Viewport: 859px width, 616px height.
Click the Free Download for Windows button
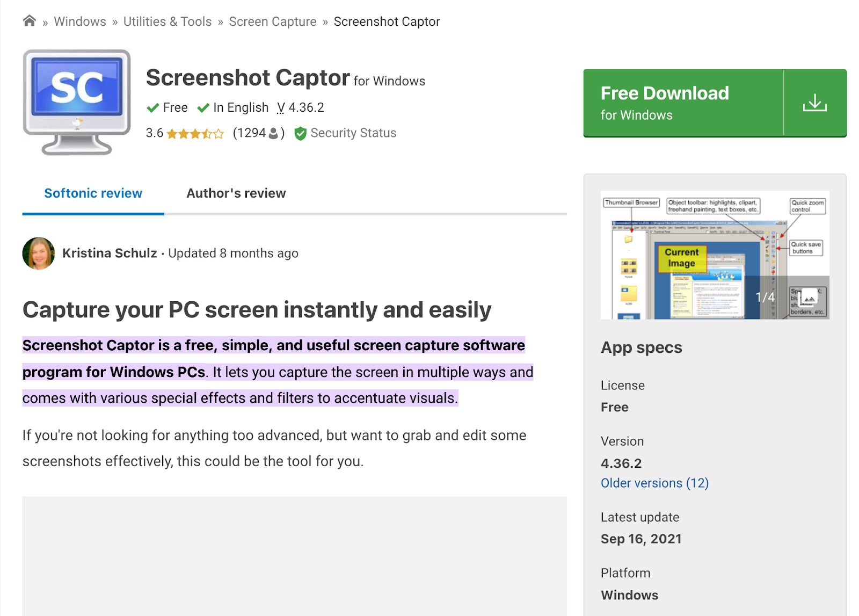click(x=715, y=103)
